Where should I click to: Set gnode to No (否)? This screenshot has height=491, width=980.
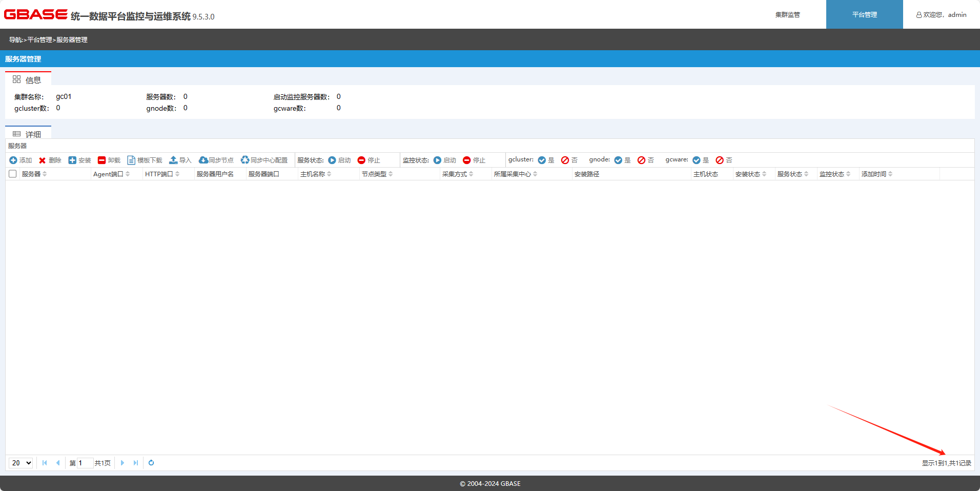coord(646,160)
